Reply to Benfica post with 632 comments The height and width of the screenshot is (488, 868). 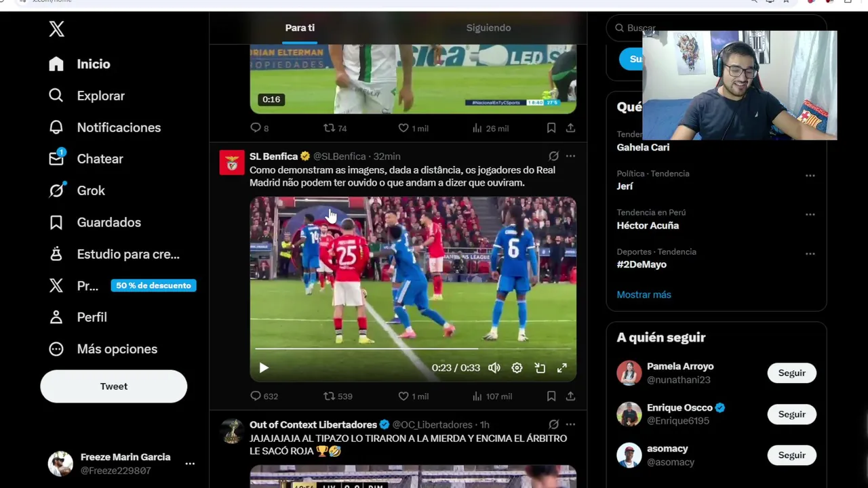pos(264,396)
